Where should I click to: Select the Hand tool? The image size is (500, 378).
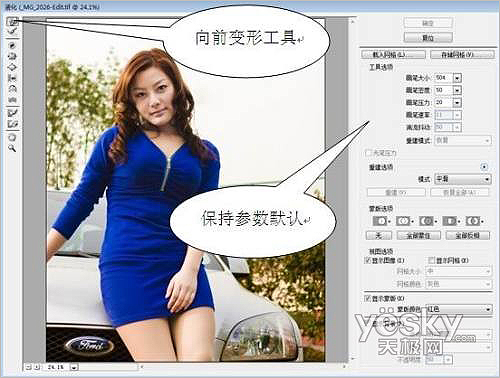point(13,137)
